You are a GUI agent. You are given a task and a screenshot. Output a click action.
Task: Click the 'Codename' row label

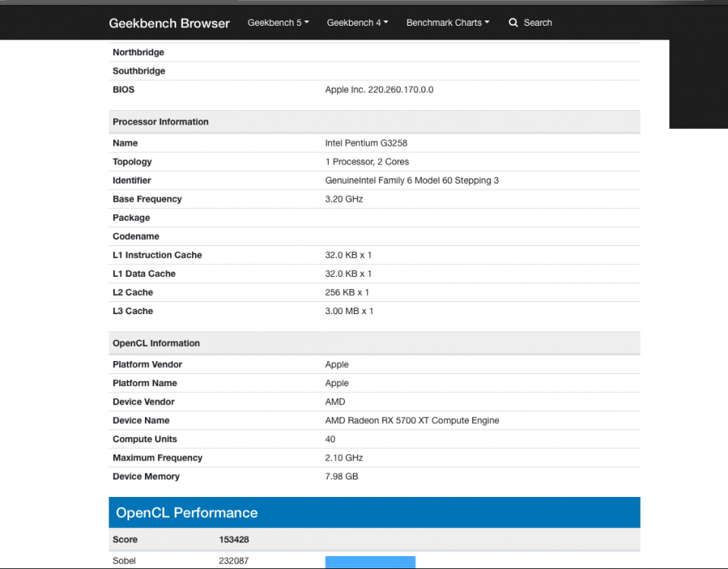136,236
